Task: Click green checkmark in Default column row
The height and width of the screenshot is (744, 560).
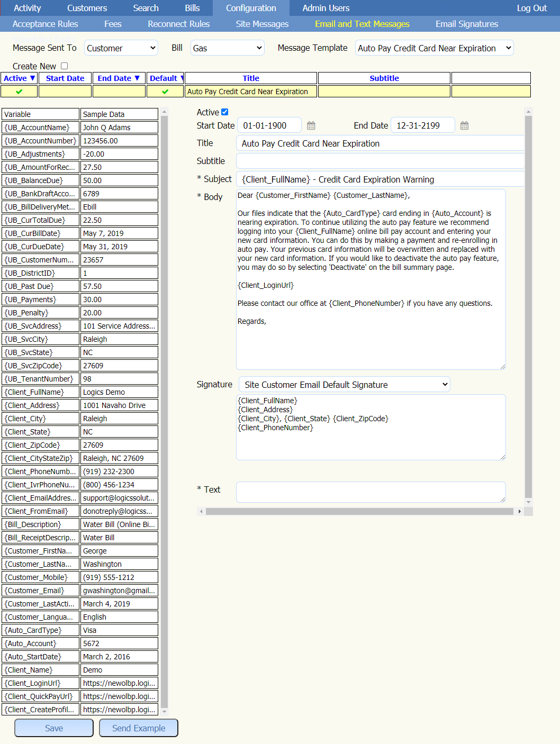Action: pos(165,92)
